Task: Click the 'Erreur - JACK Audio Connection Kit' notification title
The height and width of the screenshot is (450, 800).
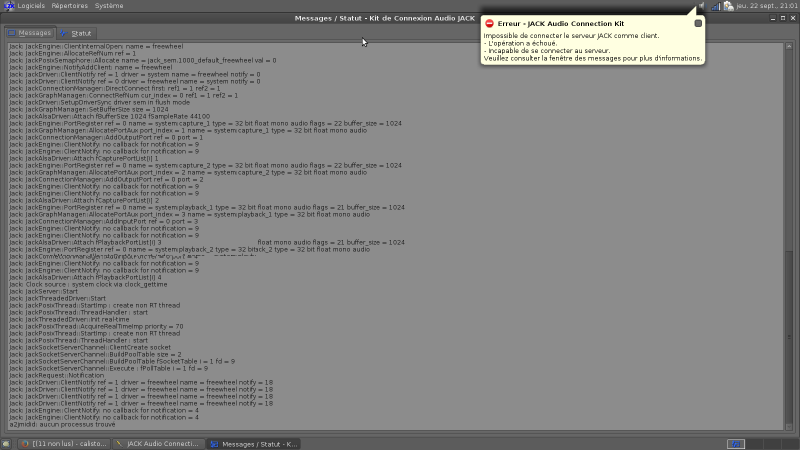Action: point(561,23)
